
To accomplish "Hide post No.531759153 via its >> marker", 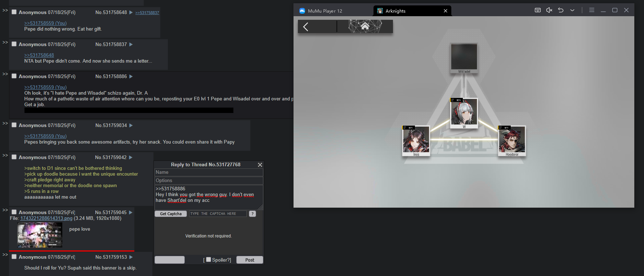I will click(5, 254).
